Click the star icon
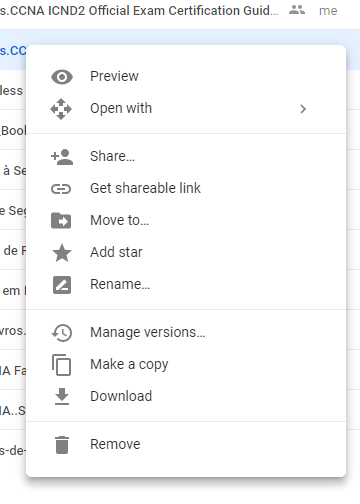360x504 pixels. point(62,253)
